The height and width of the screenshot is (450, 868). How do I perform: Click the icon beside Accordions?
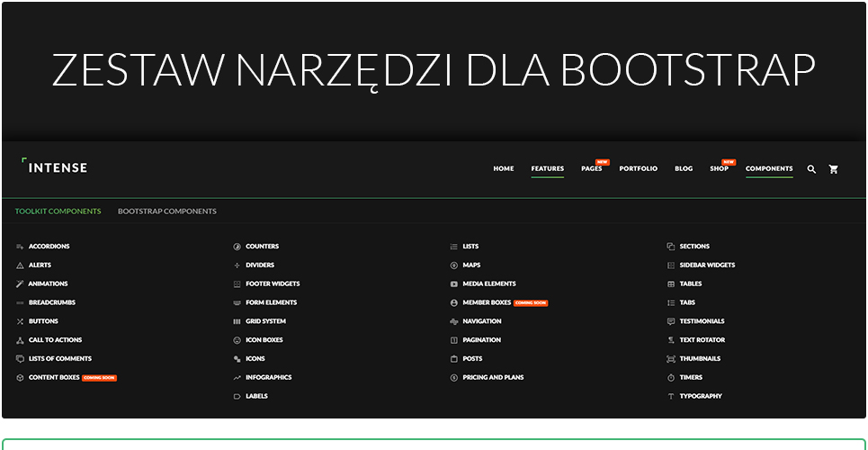click(x=20, y=247)
